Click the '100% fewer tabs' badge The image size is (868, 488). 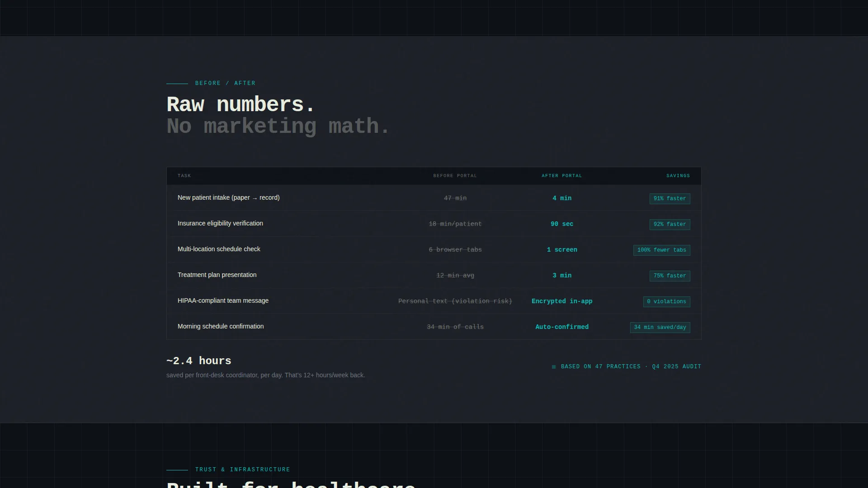click(x=661, y=250)
